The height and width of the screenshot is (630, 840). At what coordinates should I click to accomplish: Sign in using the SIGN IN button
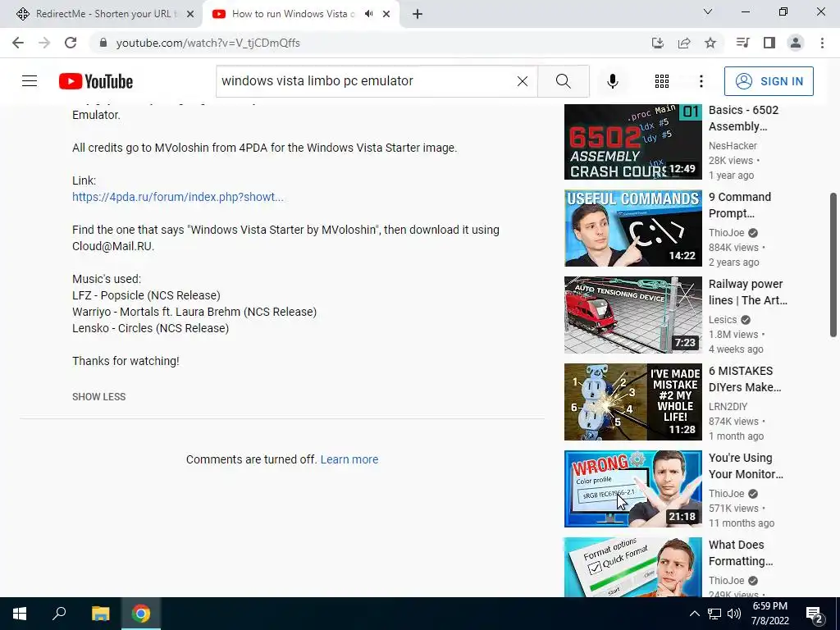(x=769, y=81)
